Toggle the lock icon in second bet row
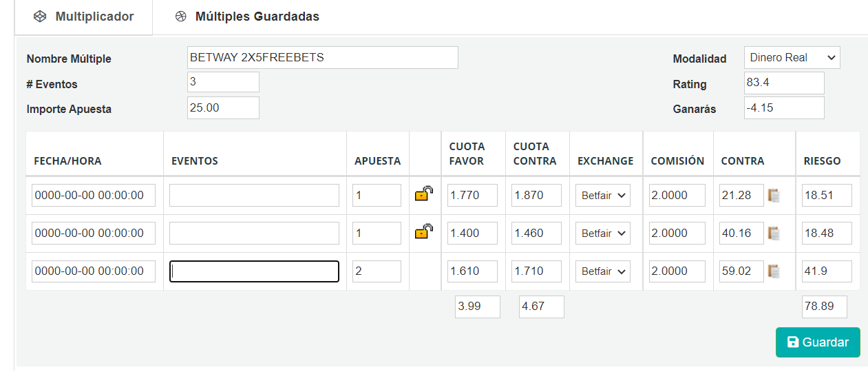The height and width of the screenshot is (372, 868). [x=423, y=232]
